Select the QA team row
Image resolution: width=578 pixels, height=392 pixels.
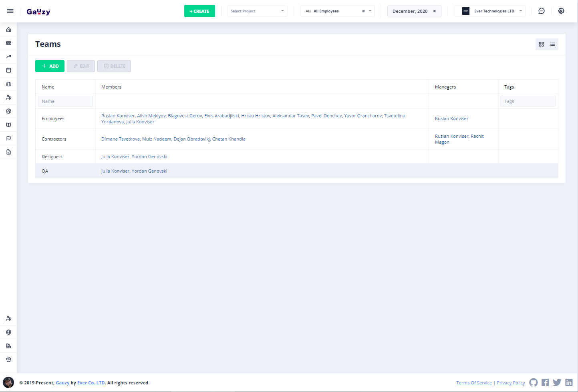point(45,171)
